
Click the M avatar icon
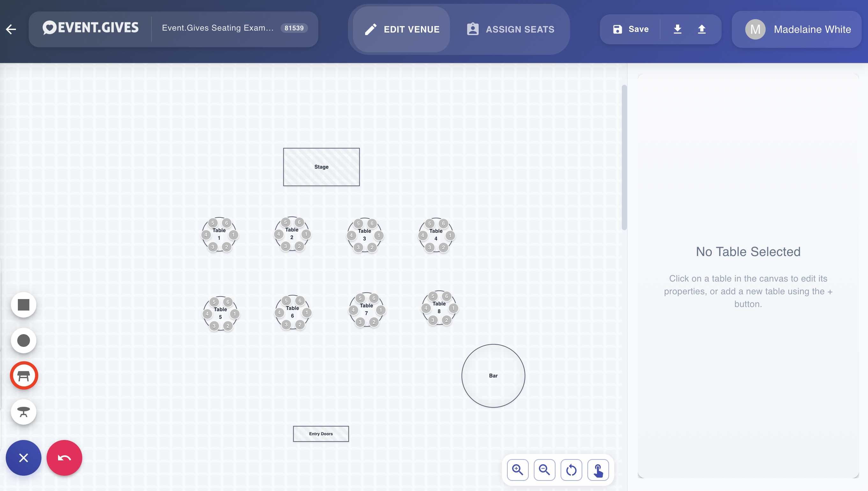click(x=755, y=29)
